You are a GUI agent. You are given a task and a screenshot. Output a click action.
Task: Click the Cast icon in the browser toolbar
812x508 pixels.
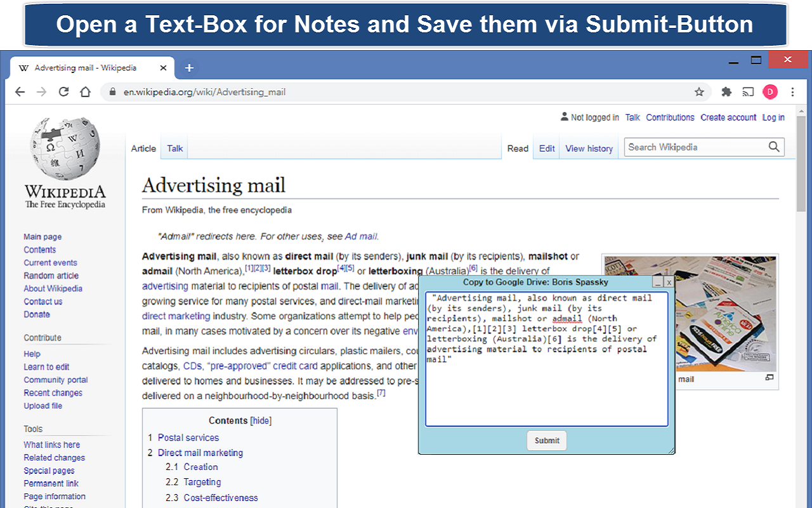[749, 91]
